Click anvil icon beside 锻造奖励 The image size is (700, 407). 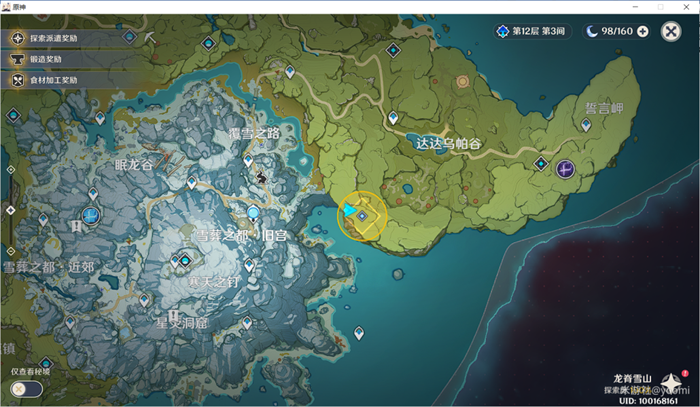[18, 59]
